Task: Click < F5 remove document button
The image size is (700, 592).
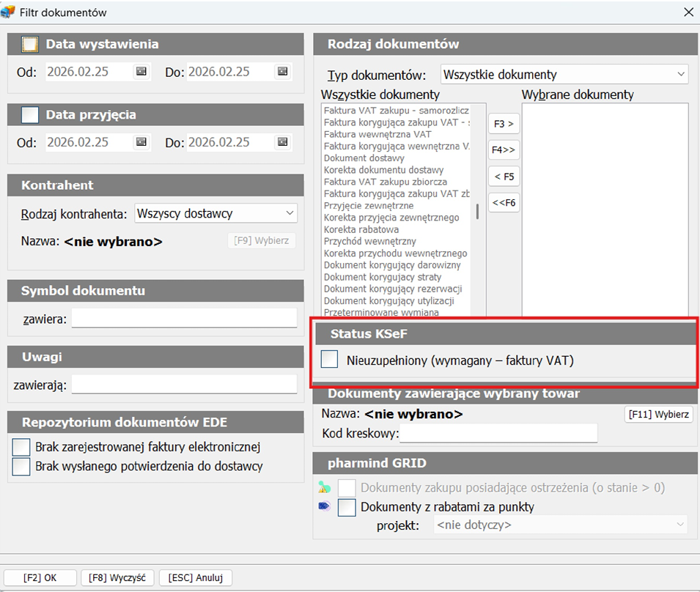Action: click(x=504, y=176)
